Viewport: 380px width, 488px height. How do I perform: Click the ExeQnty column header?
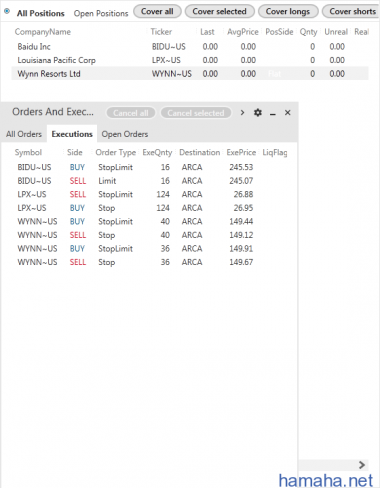pyautogui.click(x=157, y=153)
